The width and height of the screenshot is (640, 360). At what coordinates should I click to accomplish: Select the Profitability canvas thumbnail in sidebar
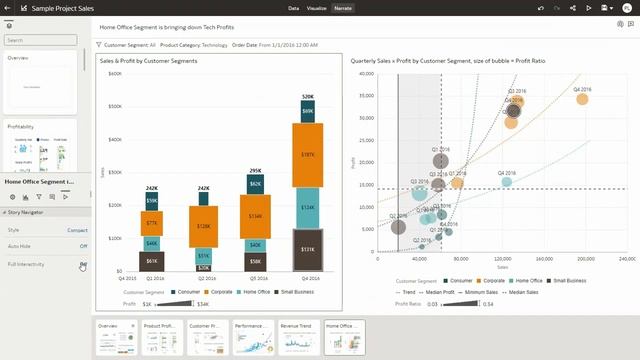(x=40, y=146)
